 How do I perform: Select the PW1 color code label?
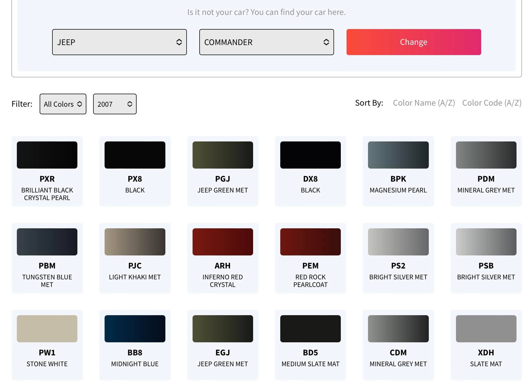[x=47, y=353]
